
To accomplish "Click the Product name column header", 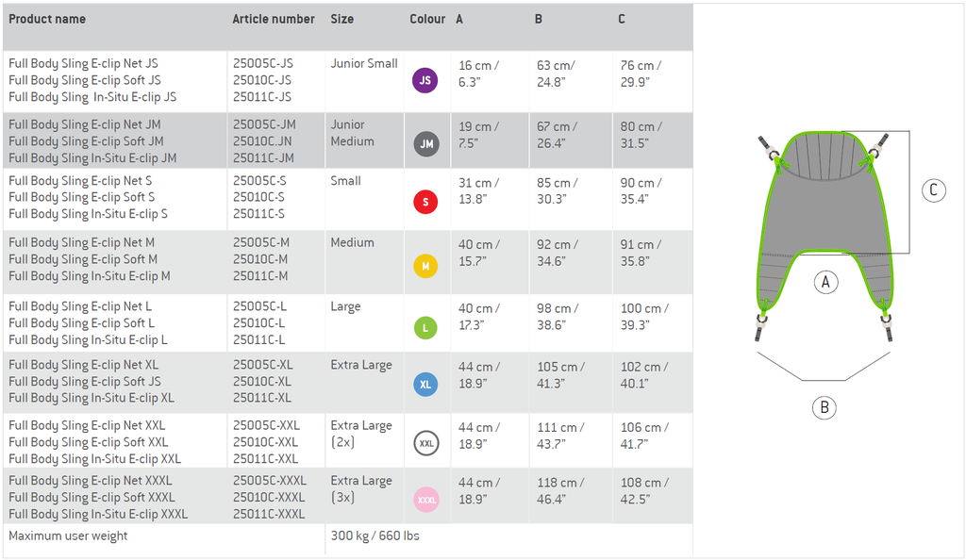I will [x=47, y=19].
